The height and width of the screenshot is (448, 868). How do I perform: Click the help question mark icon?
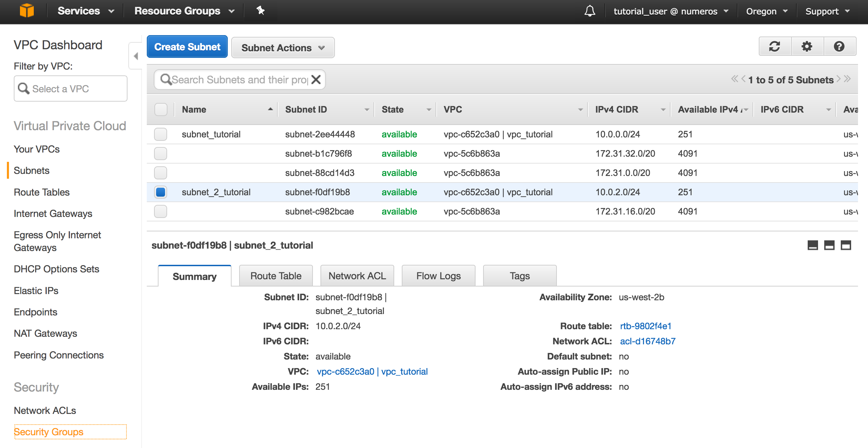click(839, 46)
